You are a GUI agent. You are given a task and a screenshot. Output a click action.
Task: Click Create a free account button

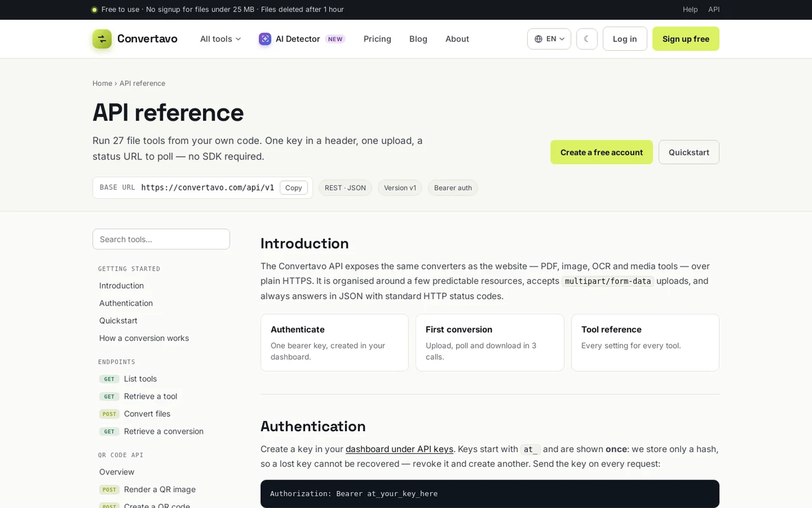click(x=601, y=152)
